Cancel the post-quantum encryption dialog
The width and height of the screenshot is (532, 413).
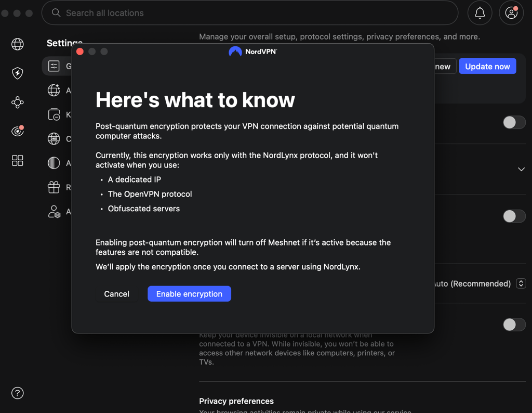(x=116, y=294)
